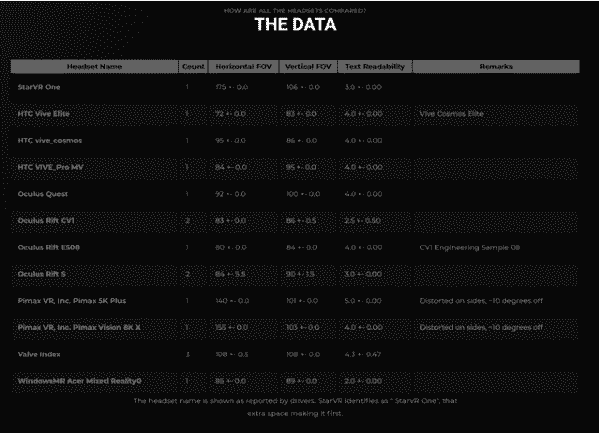Click the Oculus Rift CV1 row
Image resolution: width=599 pixels, height=433 pixels.
pos(295,221)
